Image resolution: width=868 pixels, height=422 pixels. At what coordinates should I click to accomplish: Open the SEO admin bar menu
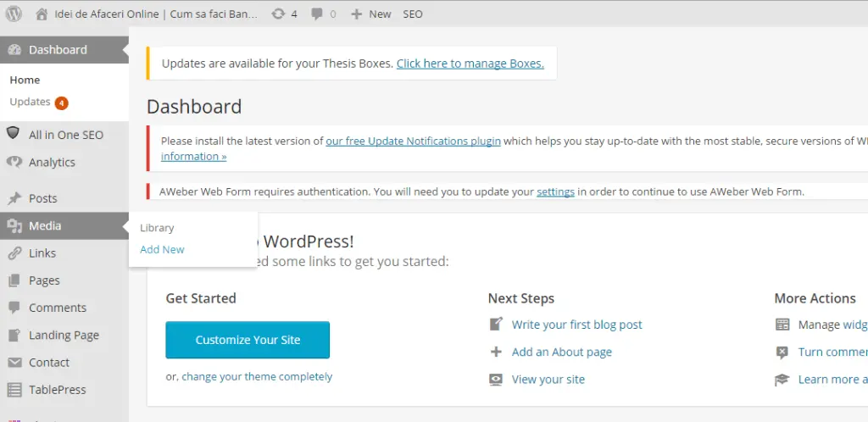413,14
